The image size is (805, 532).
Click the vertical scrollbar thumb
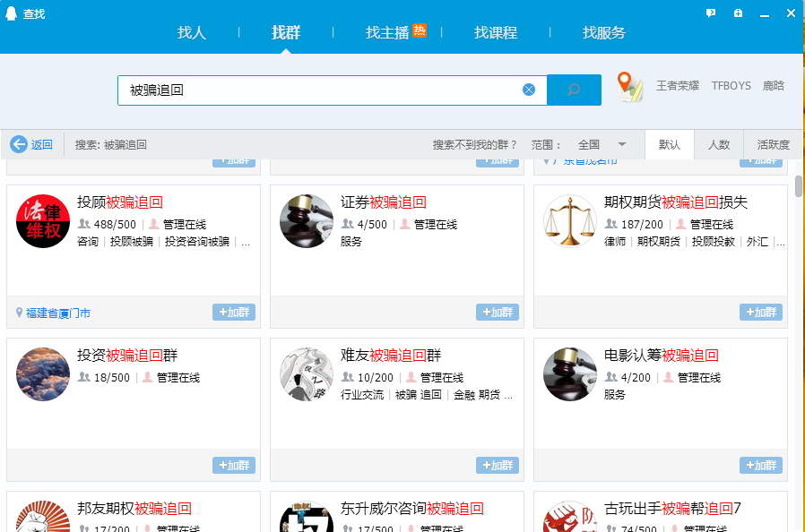[x=798, y=185]
